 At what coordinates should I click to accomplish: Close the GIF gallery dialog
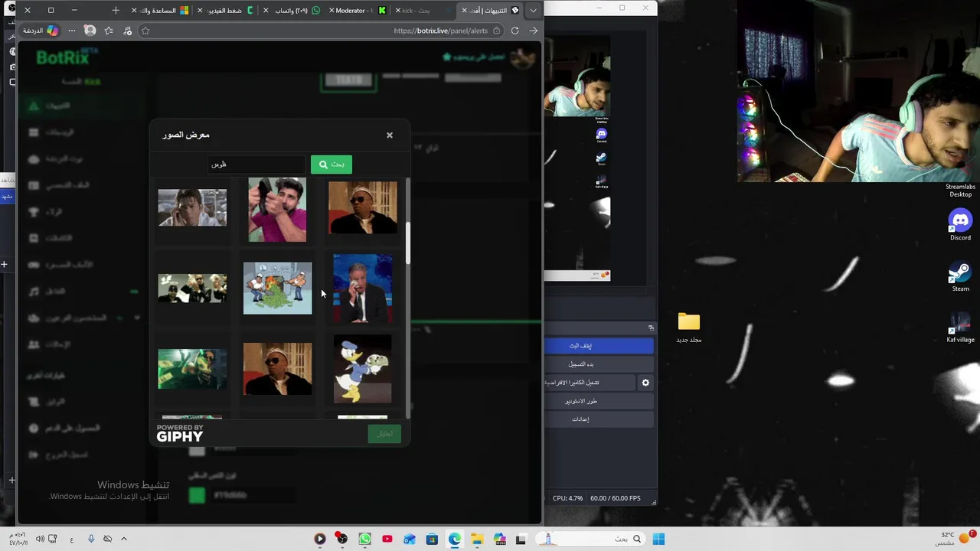(389, 135)
